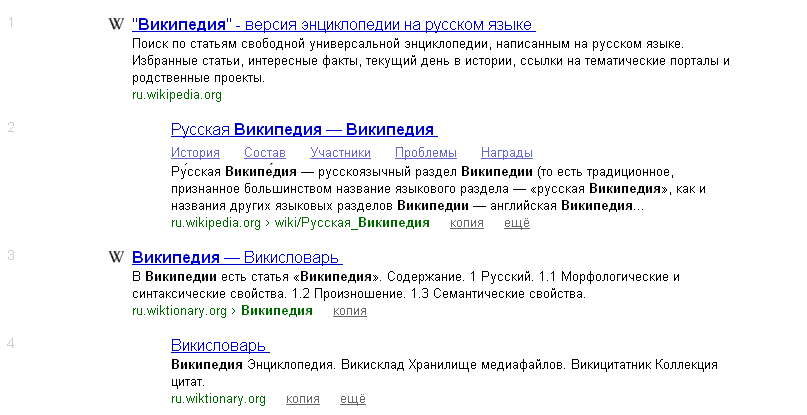Click result number 1
This screenshot has width=807, height=415.
point(11,22)
